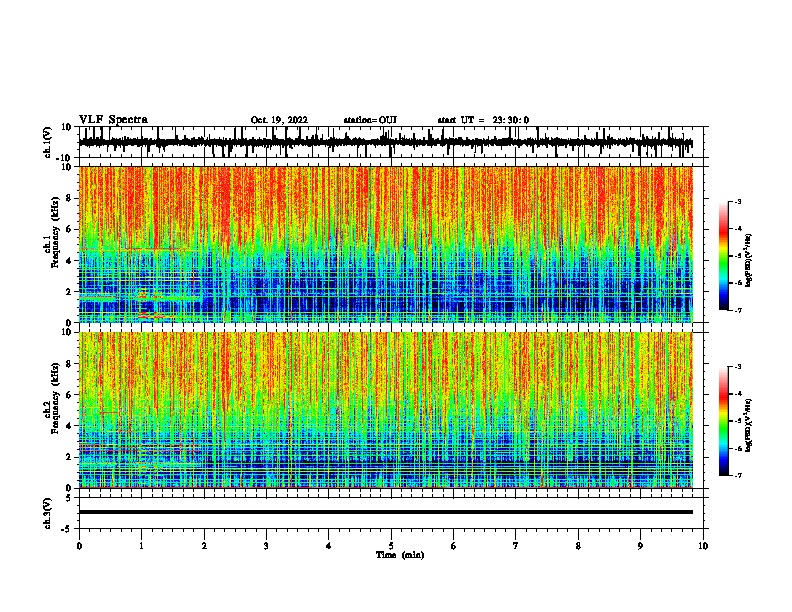The height and width of the screenshot is (612, 792).
Task: Click the time axis tick label '7'
Action: [x=516, y=546]
